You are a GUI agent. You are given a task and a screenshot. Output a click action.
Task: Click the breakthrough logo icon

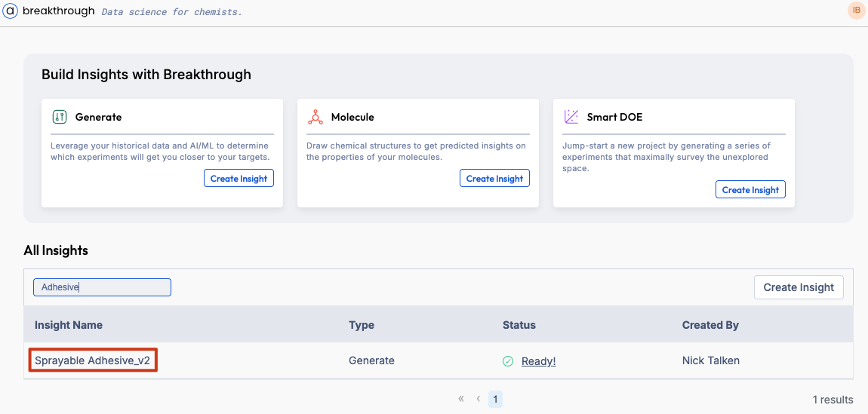pos(11,11)
